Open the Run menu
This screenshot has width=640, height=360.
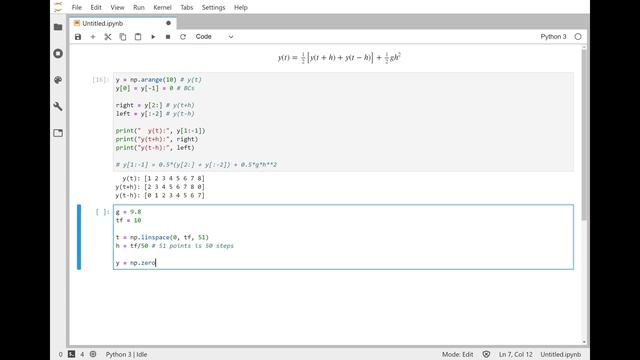(139, 7)
